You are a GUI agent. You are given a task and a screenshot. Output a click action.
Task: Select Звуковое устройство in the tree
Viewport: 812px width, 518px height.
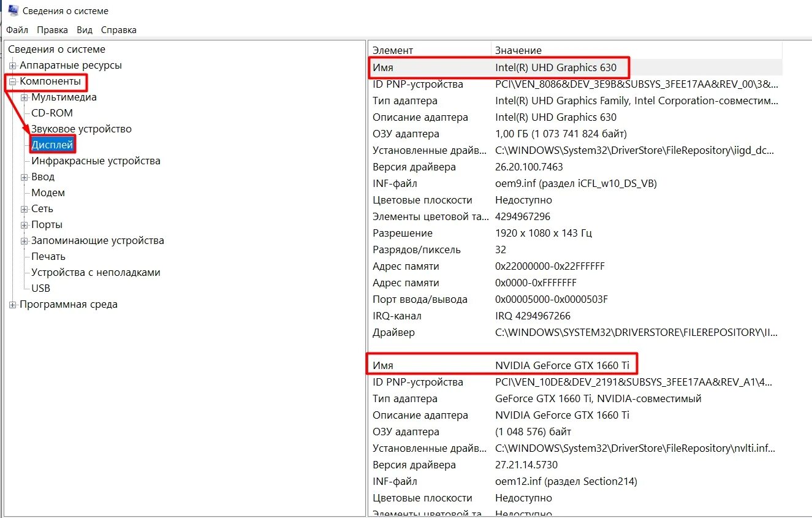pyautogui.click(x=82, y=129)
